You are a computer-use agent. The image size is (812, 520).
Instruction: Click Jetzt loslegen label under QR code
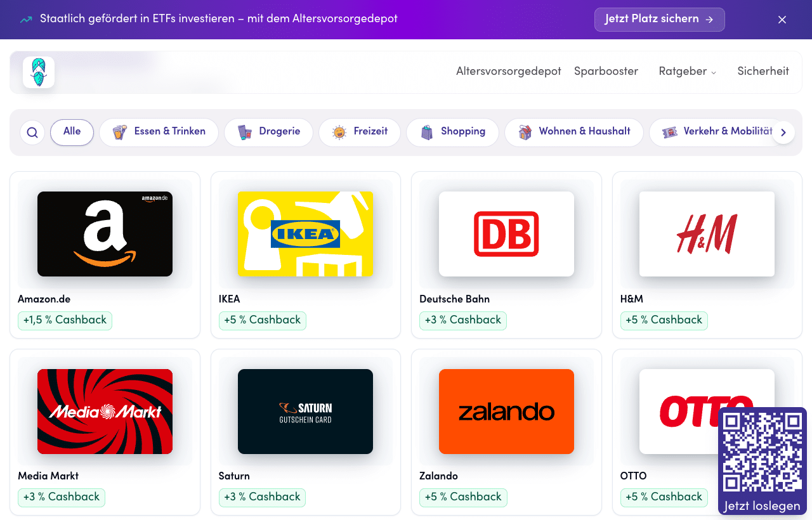(x=762, y=506)
